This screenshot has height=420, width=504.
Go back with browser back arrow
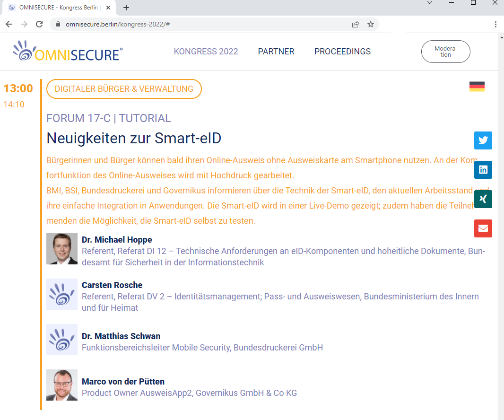click(x=9, y=24)
